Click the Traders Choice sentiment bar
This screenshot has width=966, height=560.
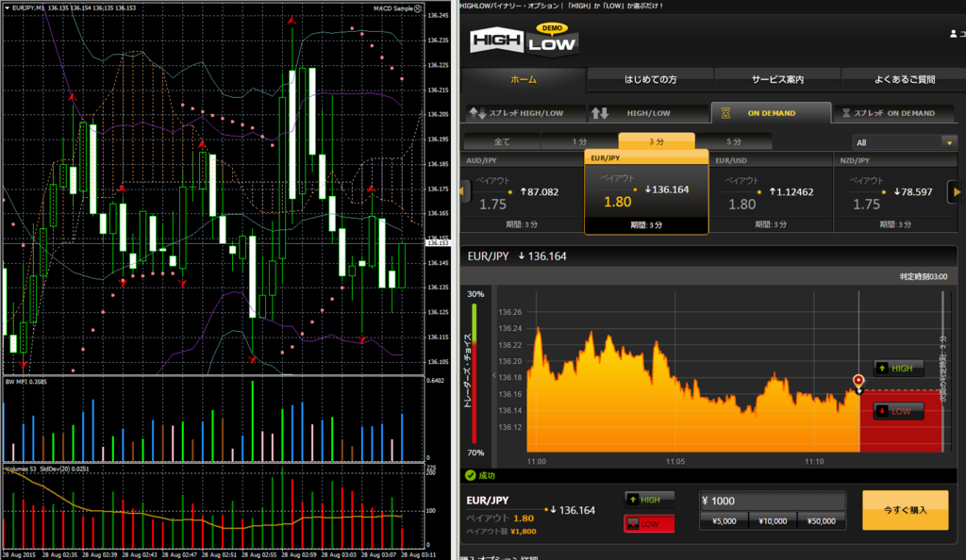(x=475, y=373)
